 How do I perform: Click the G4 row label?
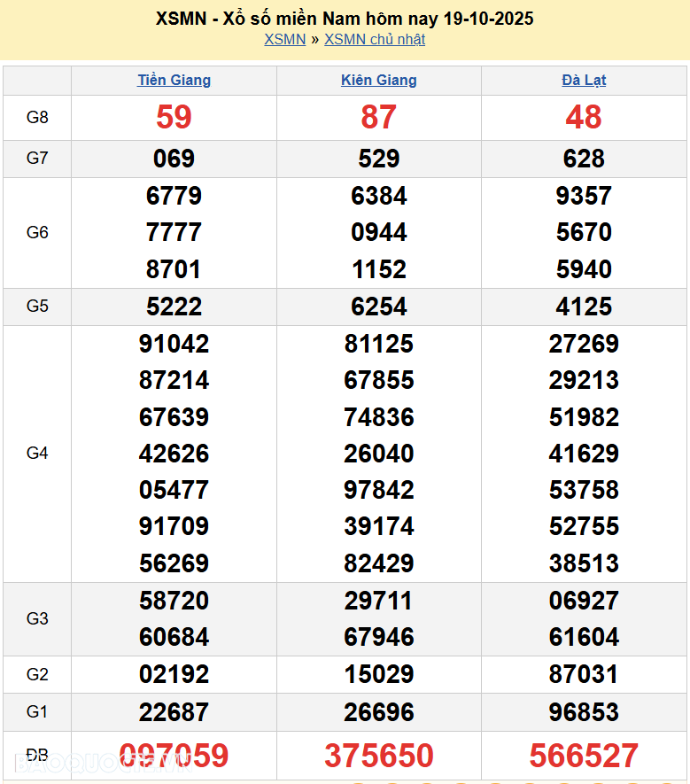click(37, 454)
